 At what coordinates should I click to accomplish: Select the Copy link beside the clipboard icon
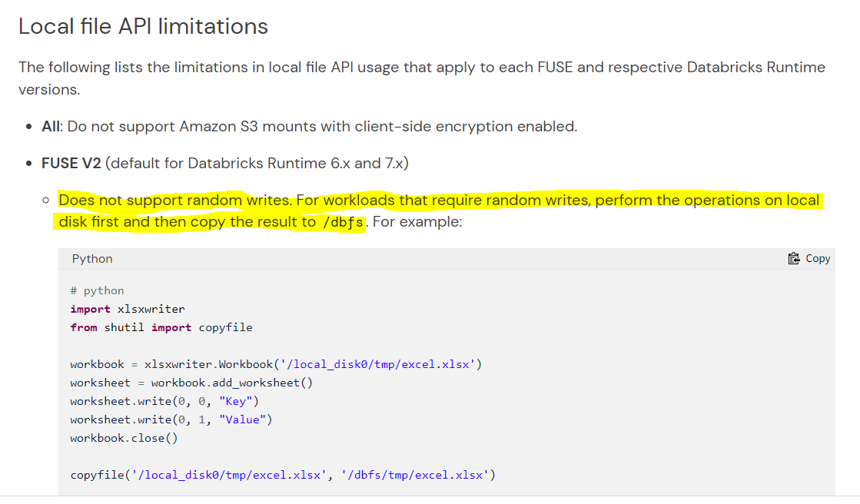coord(818,258)
